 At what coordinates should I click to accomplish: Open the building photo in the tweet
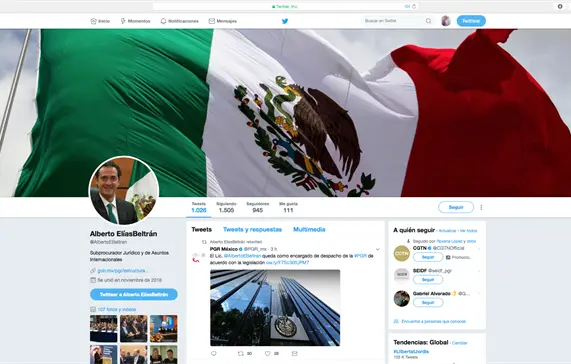pos(275,308)
